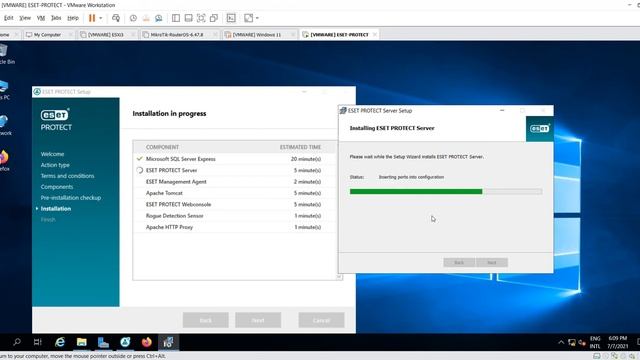This screenshot has height=360, width=640.
Task: Open File Explorer from the taskbar
Action: pos(82,342)
